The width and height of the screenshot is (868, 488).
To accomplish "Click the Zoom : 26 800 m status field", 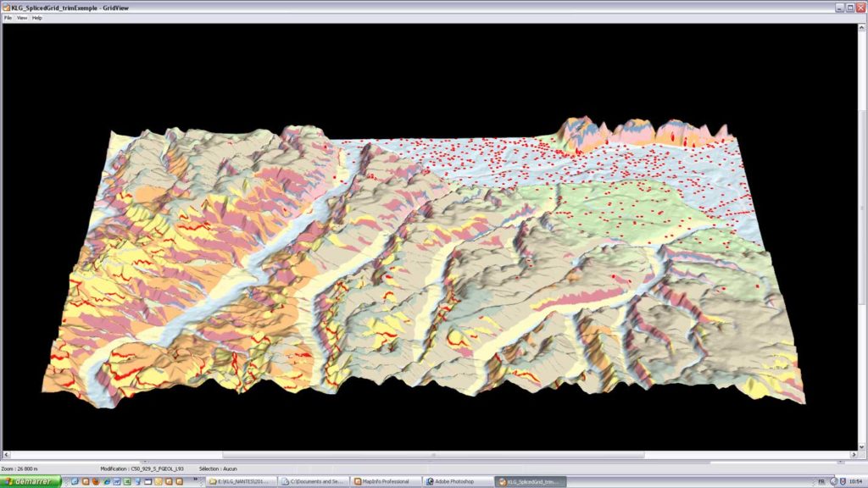I will point(21,467).
